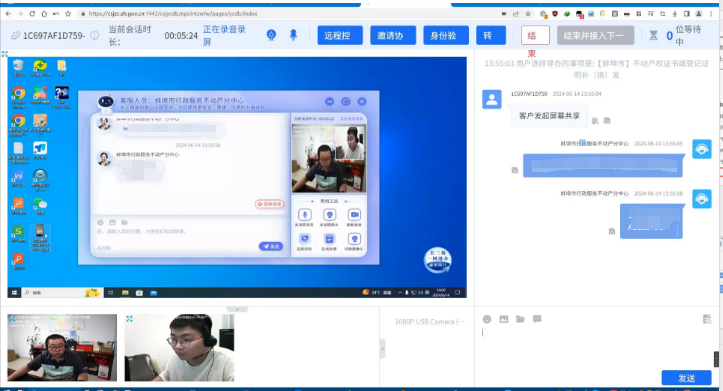
Task: Click the 远程控 remote control button
Action: pyautogui.click(x=340, y=36)
